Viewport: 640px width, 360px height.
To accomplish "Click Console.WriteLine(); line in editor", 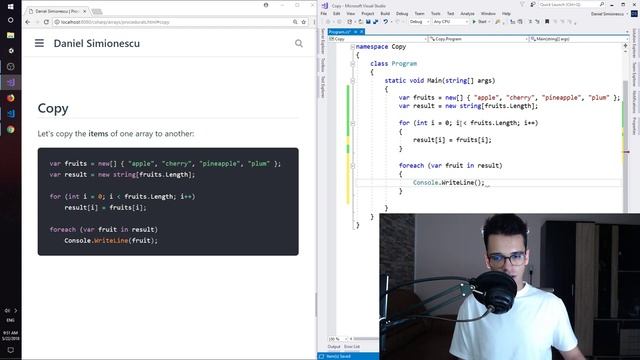I will (x=449, y=182).
